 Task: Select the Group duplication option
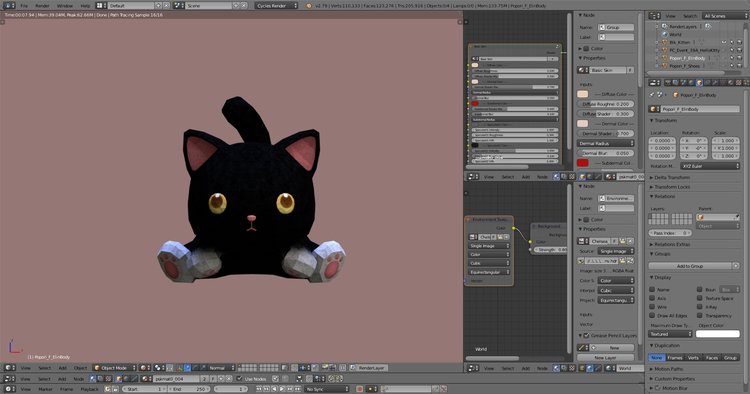coord(730,358)
